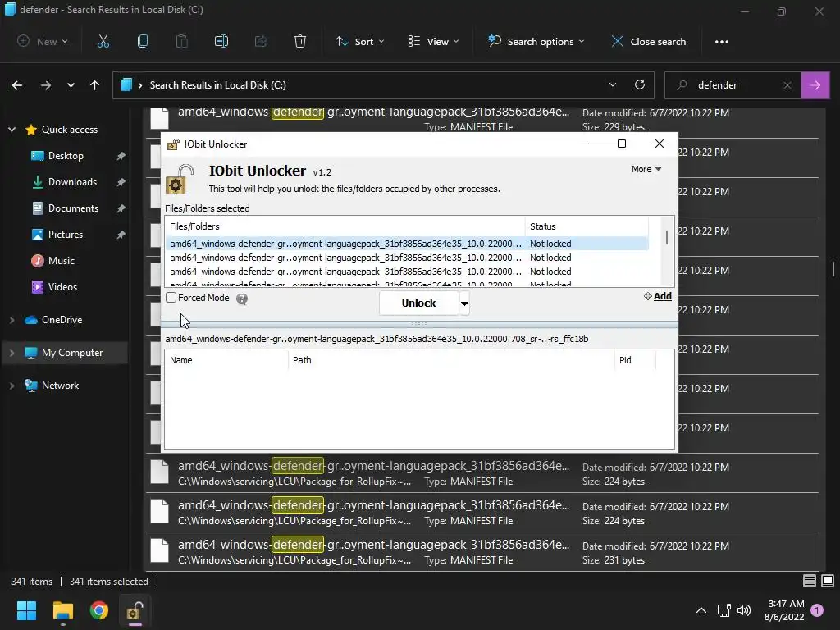
Task: Expand My Computer tree node
Action: click(11, 353)
